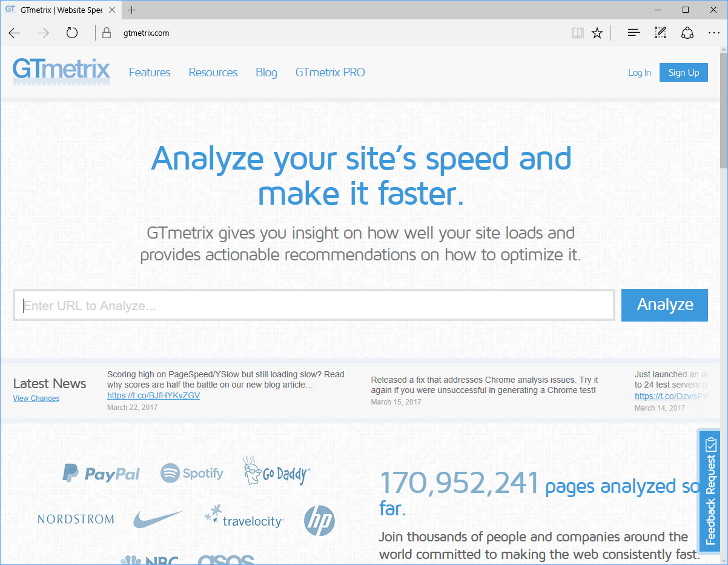Image resolution: width=728 pixels, height=565 pixels.
Task: Open browser Share icon
Action: pyautogui.click(x=687, y=33)
